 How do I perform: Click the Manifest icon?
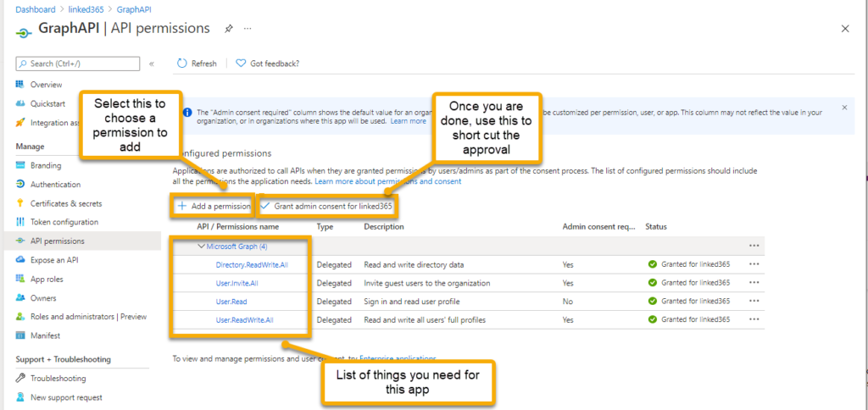pyautogui.click(x=20, y=335)
